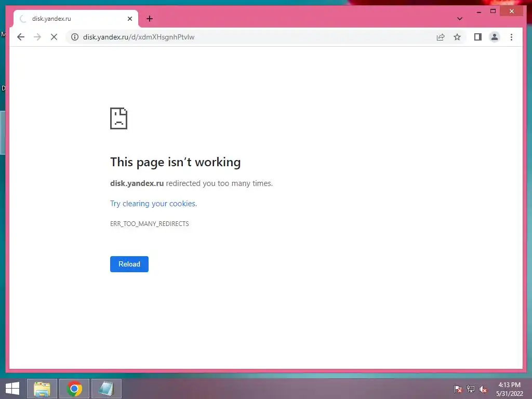Click the sad page error icon
The width and height of the screenshot is (532, 399).
tap(119, 118)
